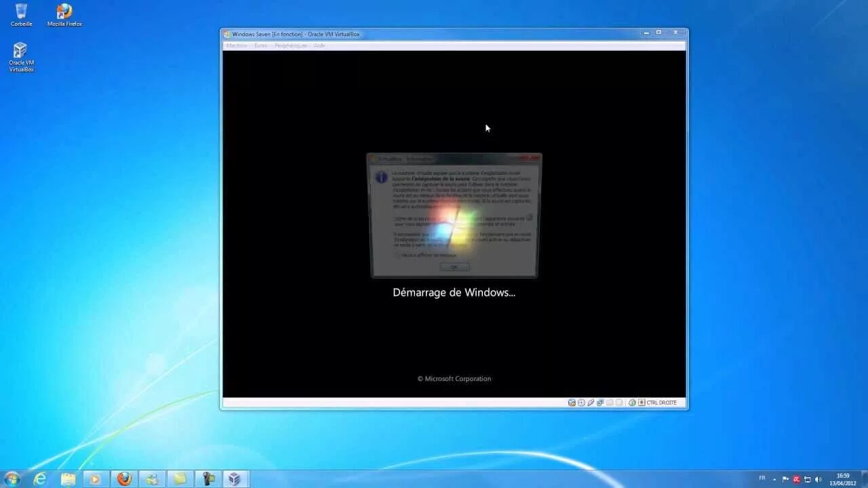Click the keyboard capture indicator beside CTRL DROITE
Screen dimensions: 868x488
point(642,403)
